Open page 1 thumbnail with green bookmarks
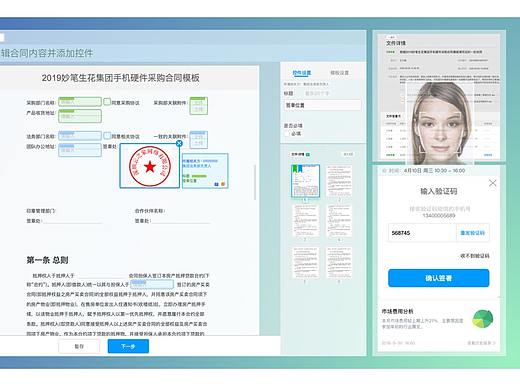This screenshot has height=390, width=520. pos(305,181)
